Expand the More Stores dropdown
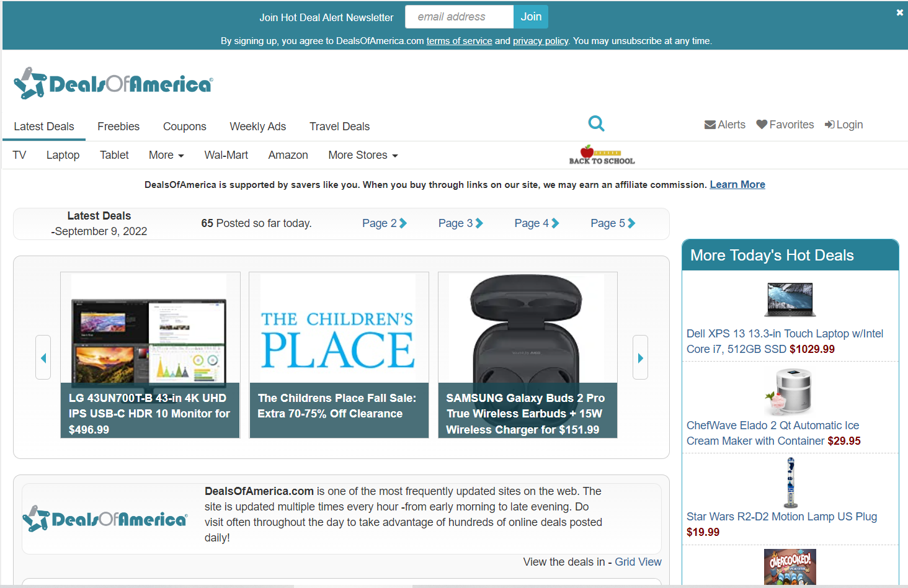This screenshot has width=908, height=588. point(363,155)
